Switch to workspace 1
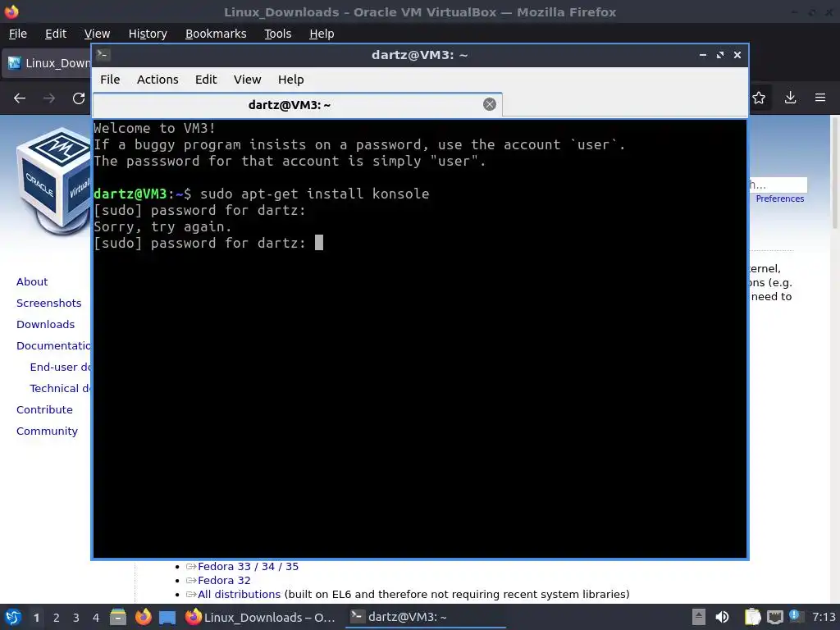The width and height of the screenshot is (840, 630). pyautogui.click(x=36, y=618)
